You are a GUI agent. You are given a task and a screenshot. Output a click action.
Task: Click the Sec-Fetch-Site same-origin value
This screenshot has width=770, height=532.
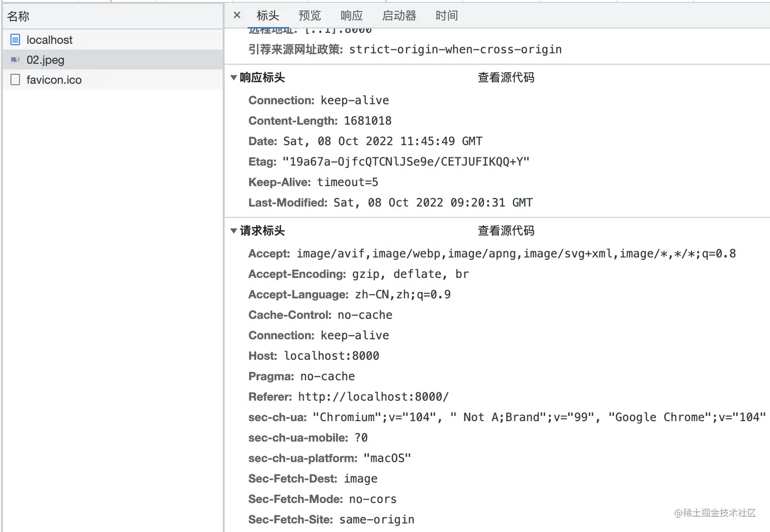[377, 519]
